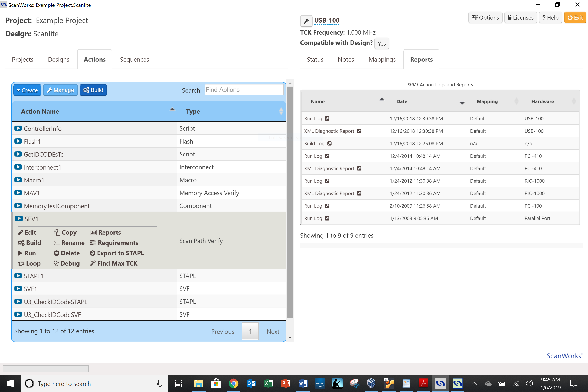The image size is (588, 392).
Task: Open the Build Log external link
Action: (x=329, y=144)
